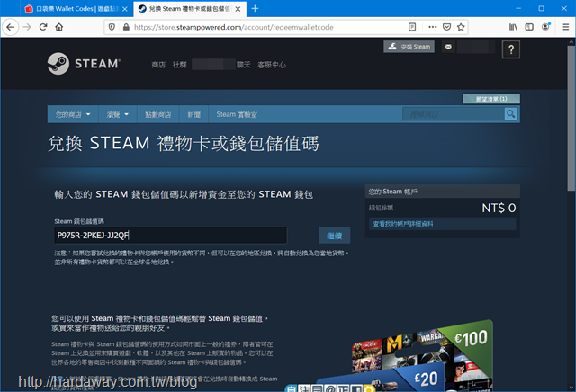Open the Firefox hamburger menu
The width and height of the screenshot is (576, 392).
(x=566, y=27)
